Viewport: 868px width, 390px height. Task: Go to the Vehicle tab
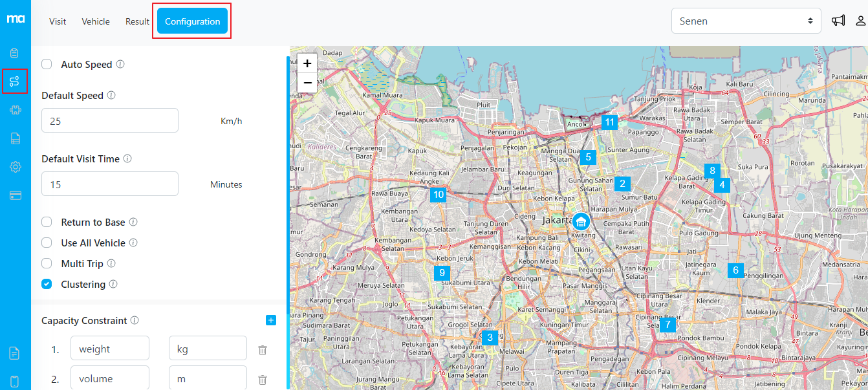[x=96, y=21]
